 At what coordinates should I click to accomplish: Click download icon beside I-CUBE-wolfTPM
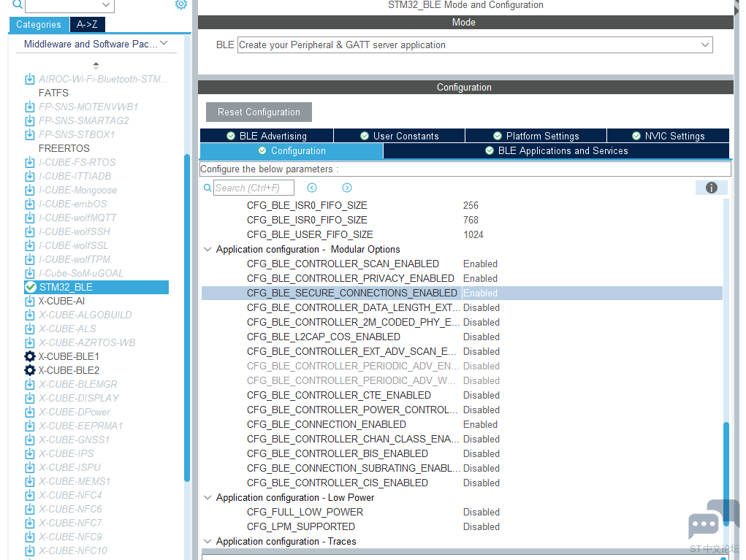[x=29, y=259]
